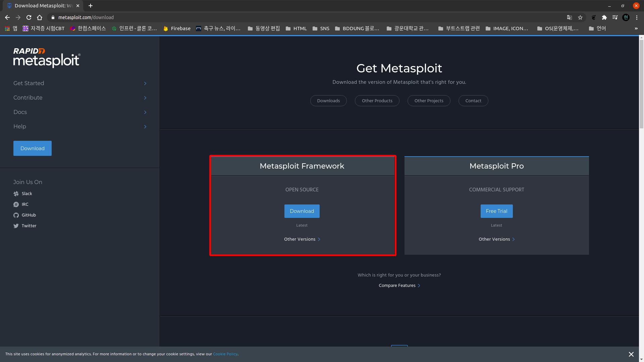The image size is (644, 362).
Task: Select the Contact navigation item
Action: 473,101
